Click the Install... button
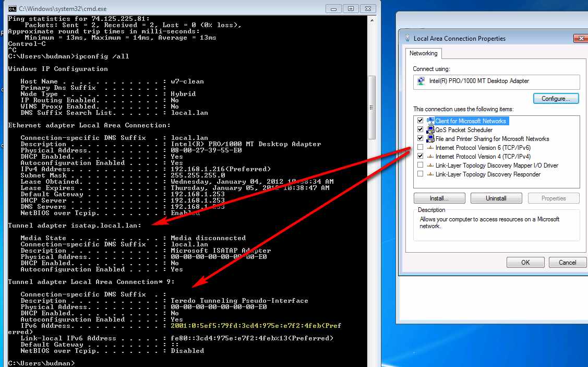The width and height of the screenshot is (588, 367). point(439,198)
